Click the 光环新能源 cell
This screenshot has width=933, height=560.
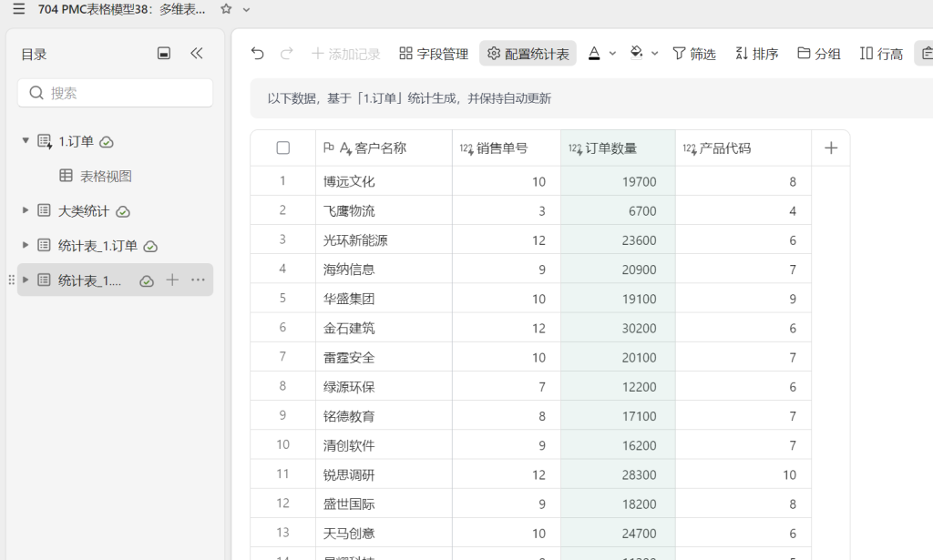tap(384, 240)
